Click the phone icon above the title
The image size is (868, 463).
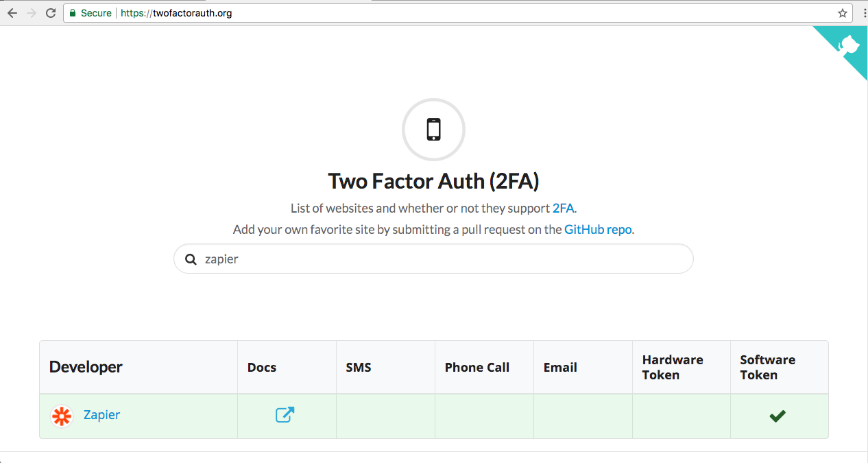click(433, 129)
